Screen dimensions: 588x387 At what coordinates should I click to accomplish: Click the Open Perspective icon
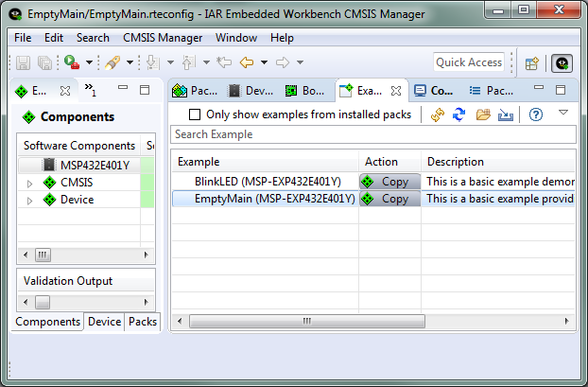[x=531, y=63]
